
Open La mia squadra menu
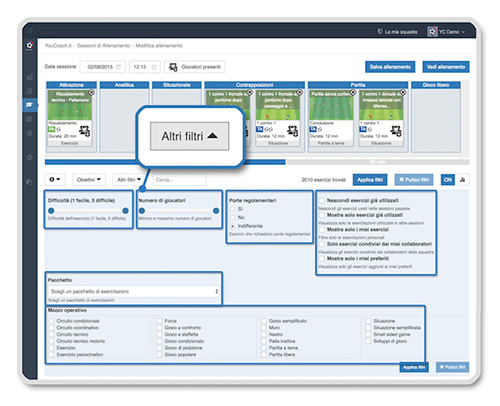397,32
